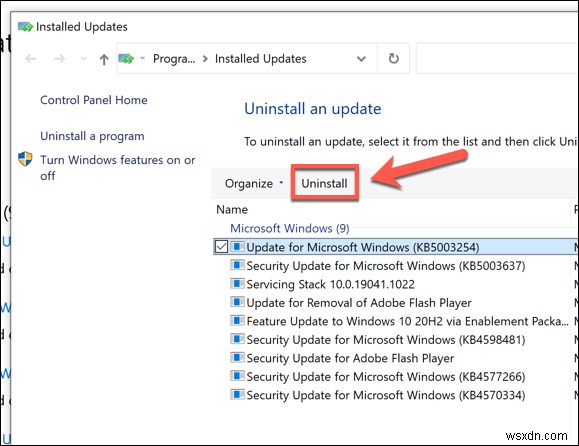Screen dimensions: 579x446
Task: Open Turn Windows features on or off
Action: (117, 168)
